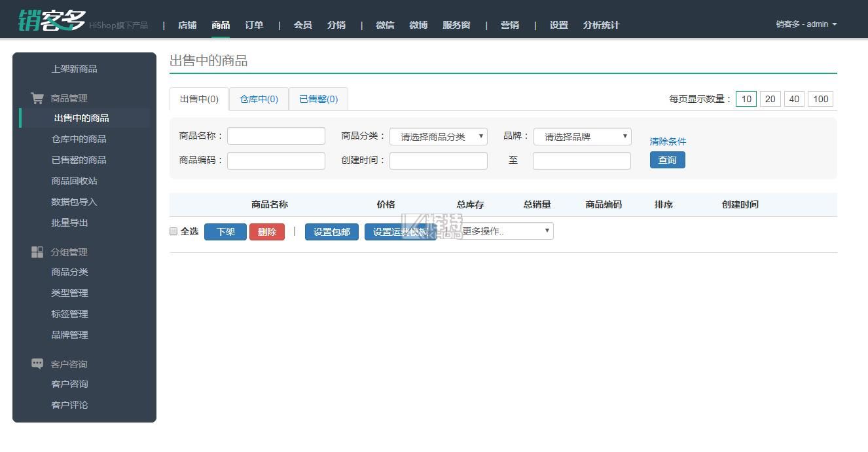
Task: Click the 创建时间 column header
Action: (740, 204)
